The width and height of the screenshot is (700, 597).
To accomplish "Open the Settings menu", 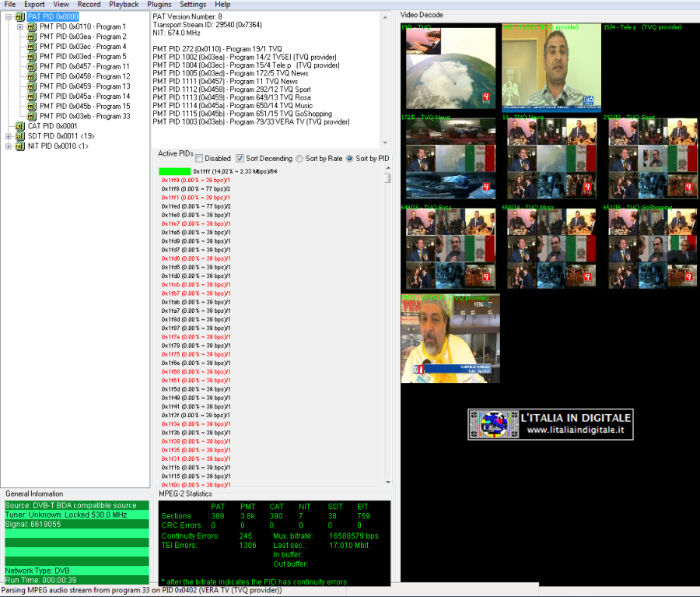I will pyautogui.click(x=193, y=4).
